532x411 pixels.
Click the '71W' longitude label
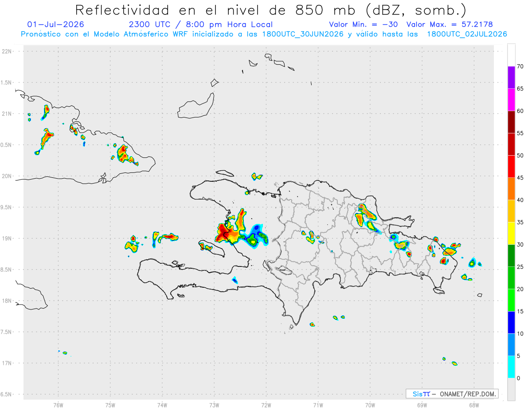[318, 405]
